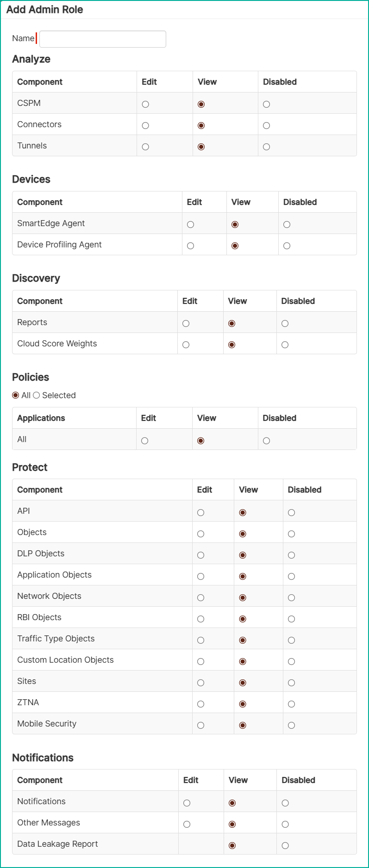Disable the SmartEdge Agent component
Image resolution: width=369 pixels, height=868 pixels.
point(287,225)
